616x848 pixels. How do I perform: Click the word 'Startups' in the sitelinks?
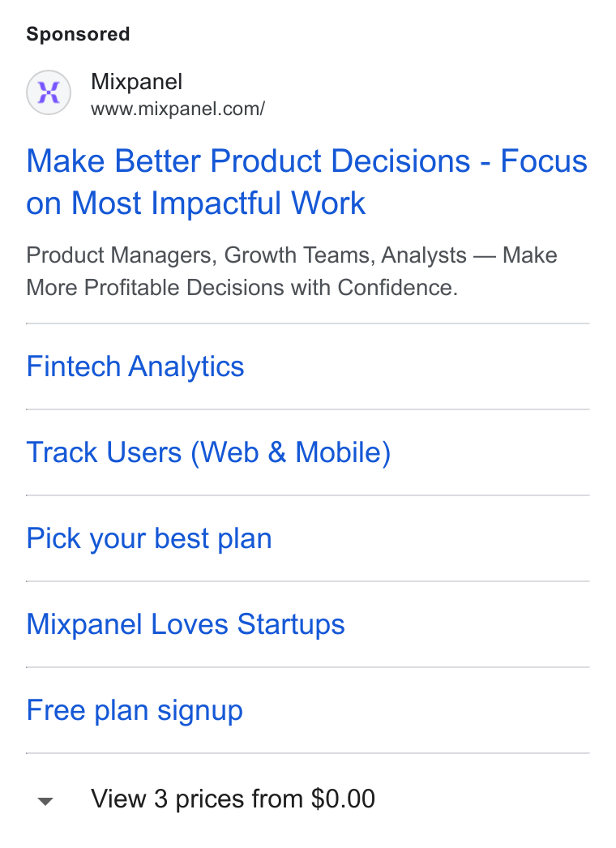click(x=291, y=624)
